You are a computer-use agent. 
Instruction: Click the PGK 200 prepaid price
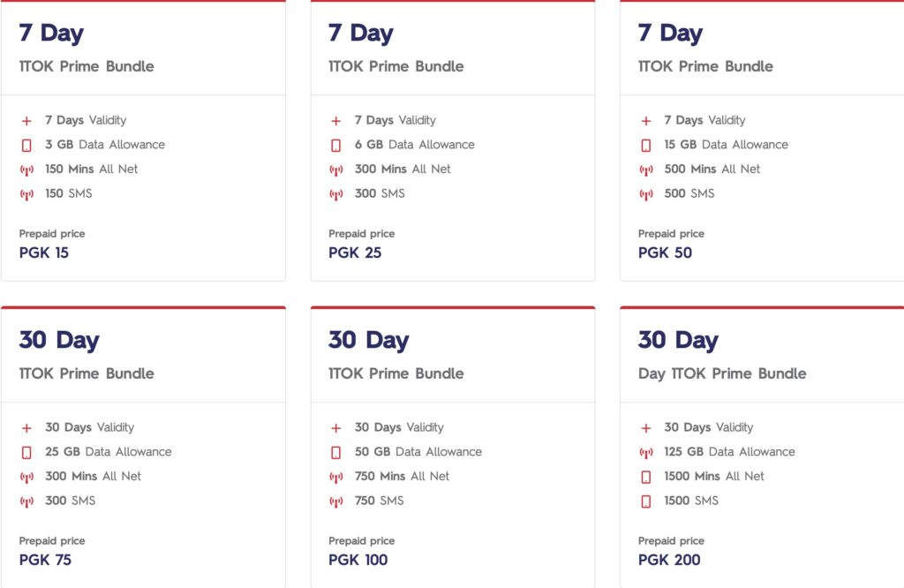(x=667, y=560)
